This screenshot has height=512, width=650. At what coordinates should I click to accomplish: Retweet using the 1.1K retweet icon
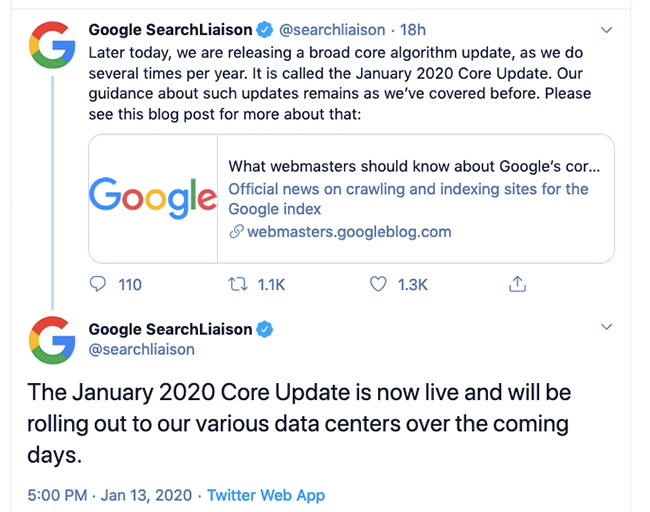238,284
